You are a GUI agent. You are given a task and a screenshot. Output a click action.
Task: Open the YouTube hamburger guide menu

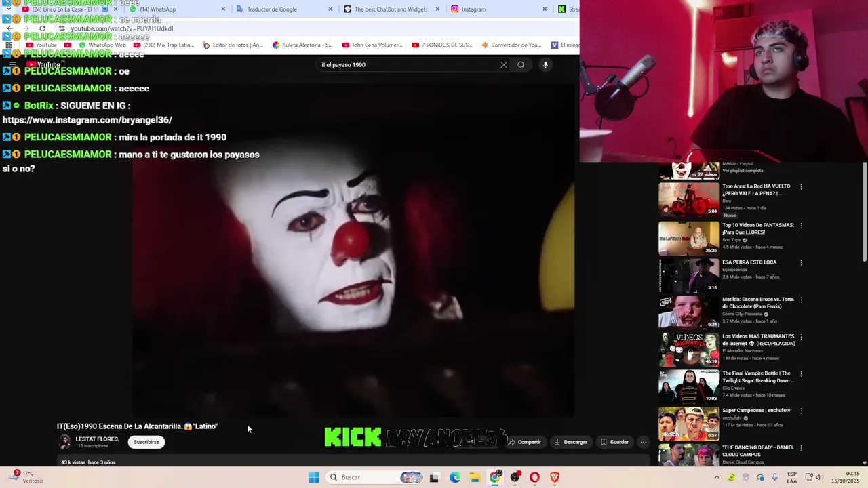point(12,65)
